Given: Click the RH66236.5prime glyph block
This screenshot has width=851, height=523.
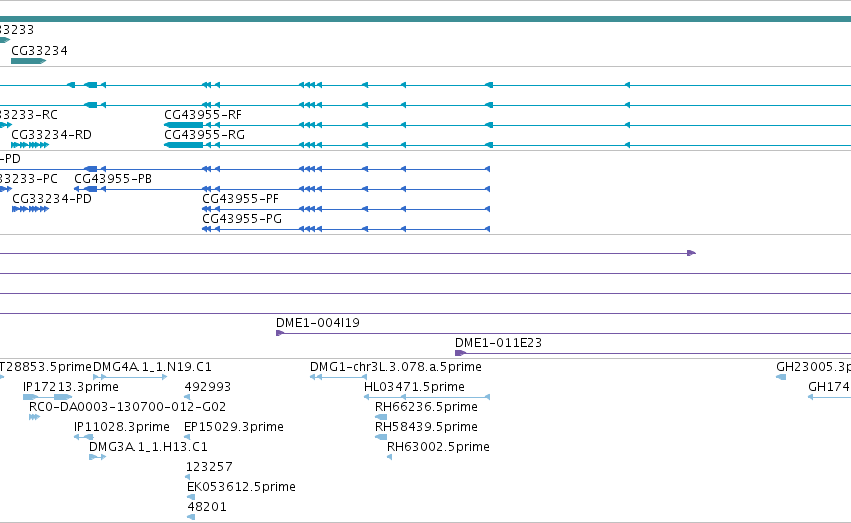Looking at the screenshot, I should pyautogui.click(x=381, y=417).
